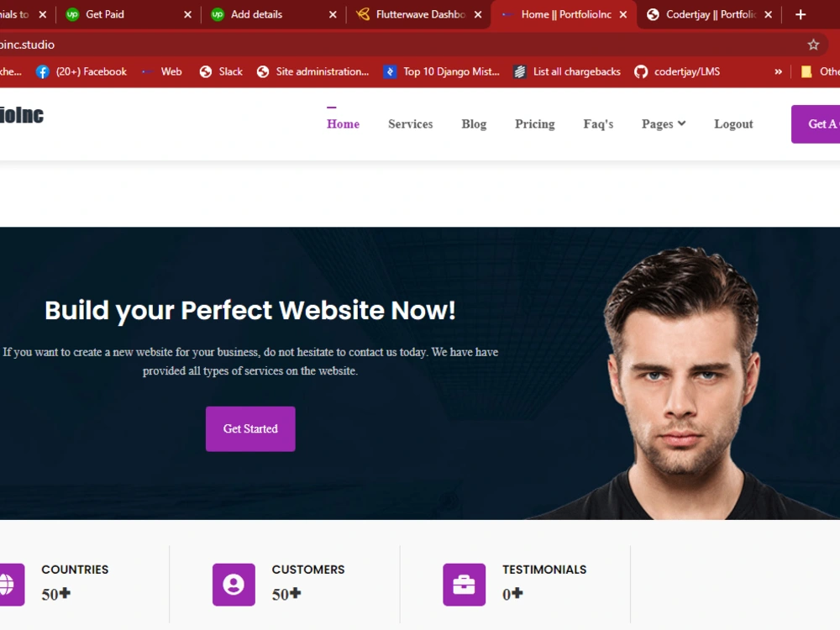Open the Slack bookmark
The image size is (840, 630).
221,71
